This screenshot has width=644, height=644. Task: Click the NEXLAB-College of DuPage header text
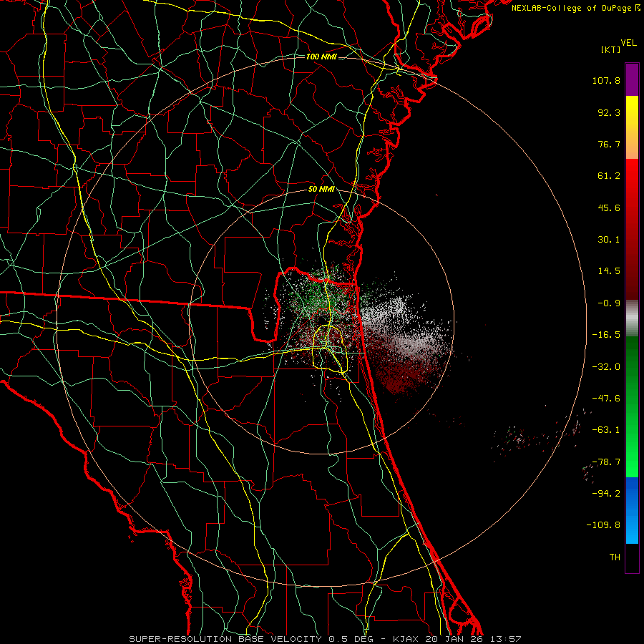575,8
